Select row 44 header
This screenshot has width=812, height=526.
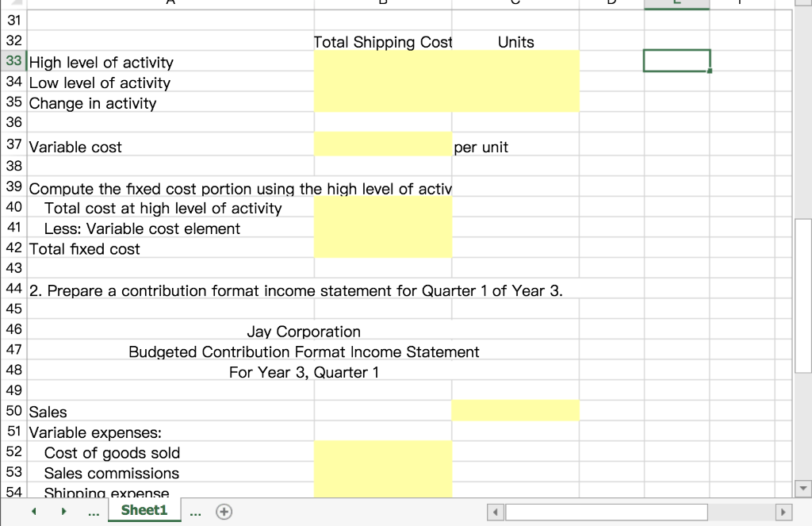[13, 289]
